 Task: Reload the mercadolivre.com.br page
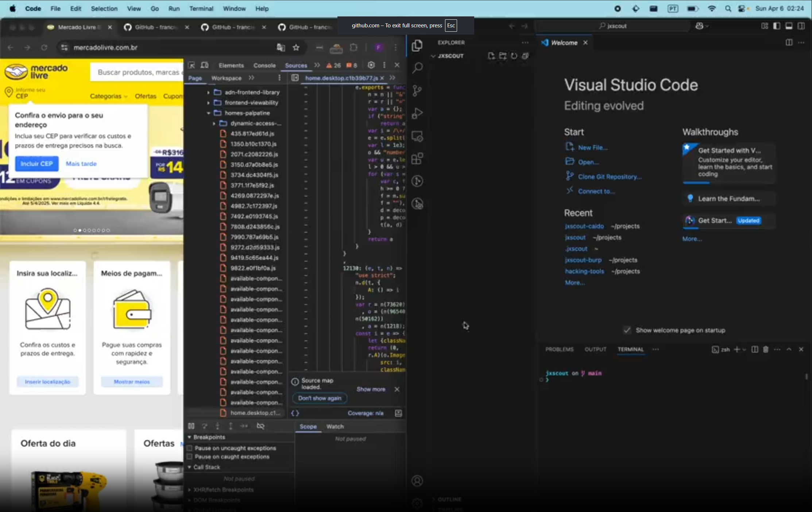coord(44,47)
